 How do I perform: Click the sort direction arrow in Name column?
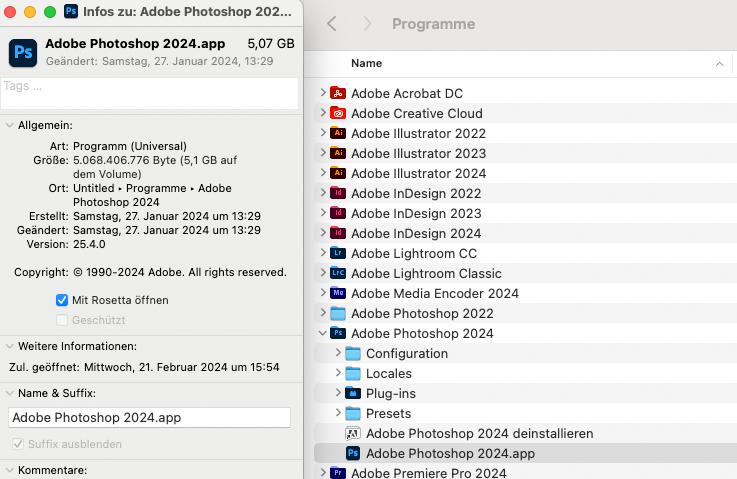tap(719, 64)
